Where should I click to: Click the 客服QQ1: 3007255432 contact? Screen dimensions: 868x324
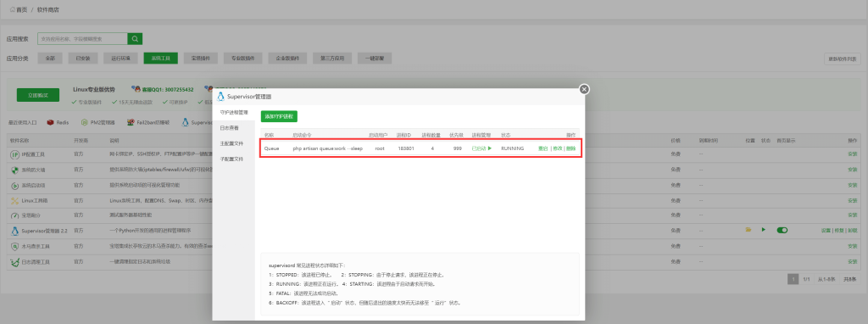point(163,89)
